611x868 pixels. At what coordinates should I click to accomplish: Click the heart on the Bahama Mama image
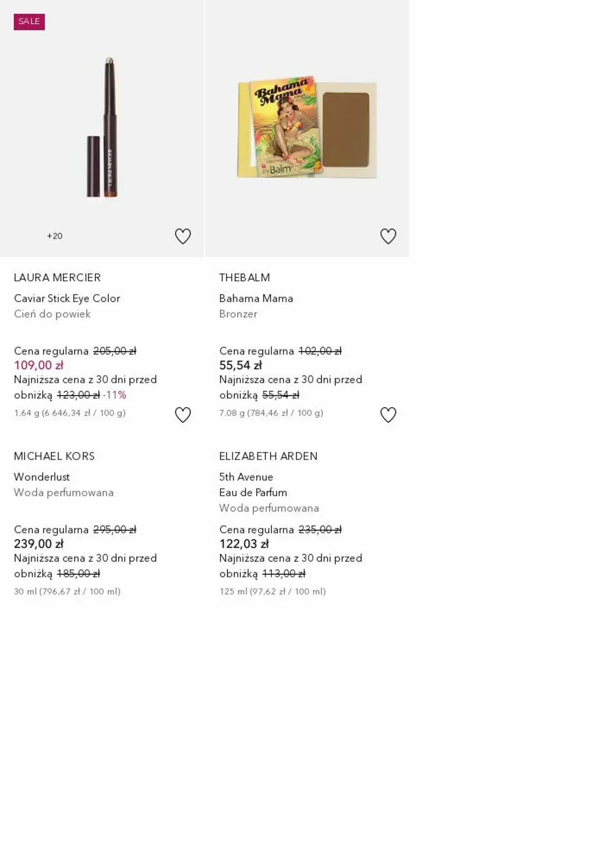pyautogui.click(x=388, y=237)
